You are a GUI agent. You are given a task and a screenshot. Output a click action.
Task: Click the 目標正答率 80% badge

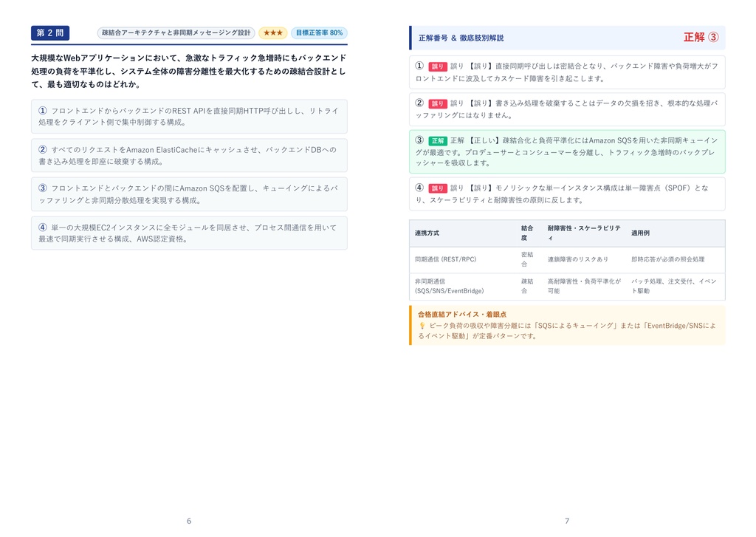[319, 33]
